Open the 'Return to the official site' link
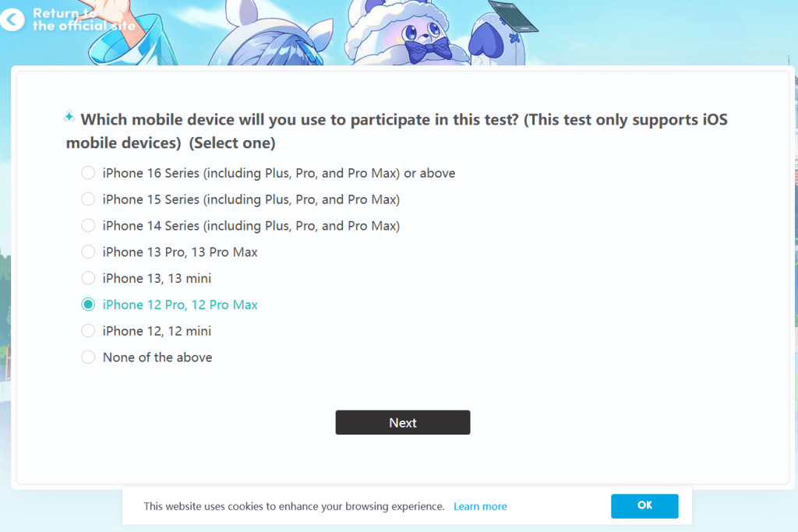 coord(83,19)
